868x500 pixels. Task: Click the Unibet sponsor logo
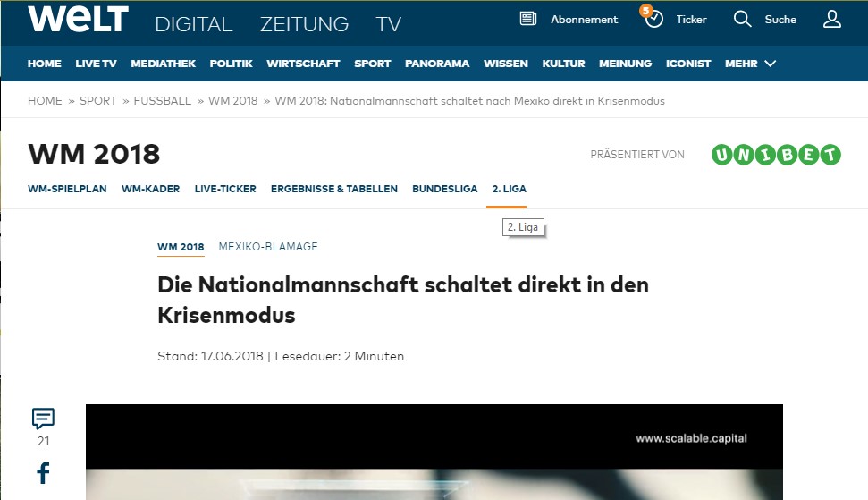point(776,155)
